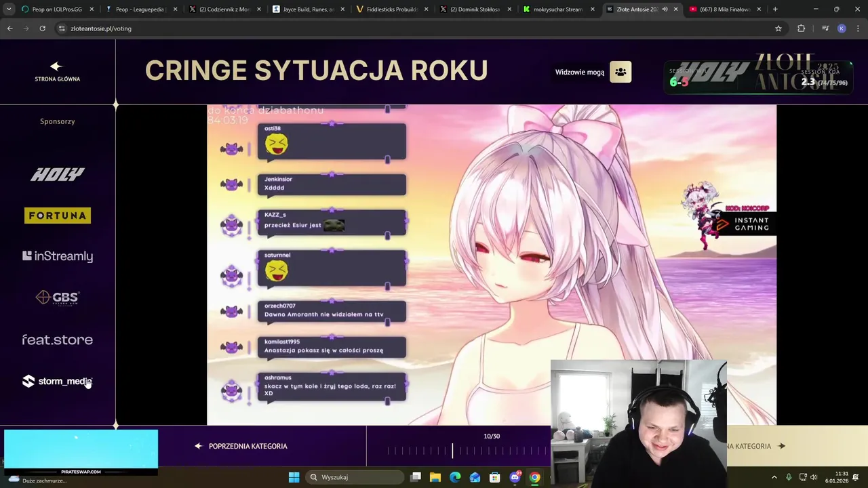Open the system volume control
The height and width of the screenshot is (488, 868).
pyautogui.click(x=814, y=477)
